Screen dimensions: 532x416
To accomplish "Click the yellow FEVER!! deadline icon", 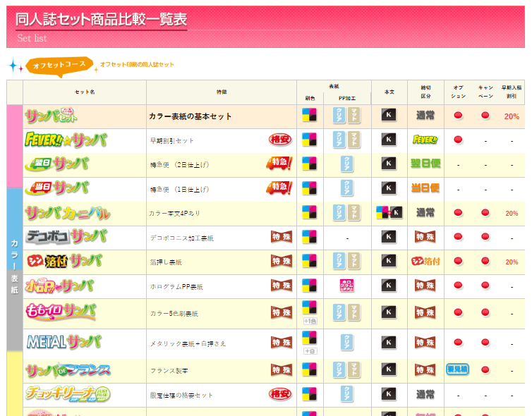I will point(425,140).
